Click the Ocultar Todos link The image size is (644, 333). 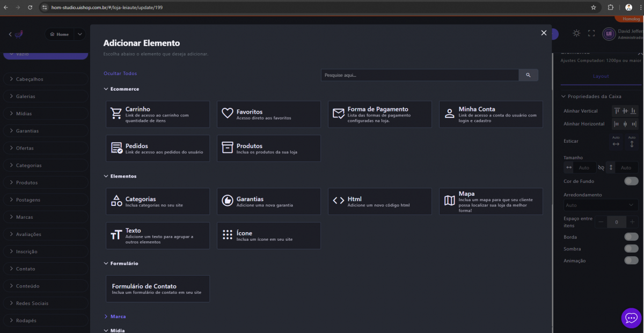[x=120, y=73]
